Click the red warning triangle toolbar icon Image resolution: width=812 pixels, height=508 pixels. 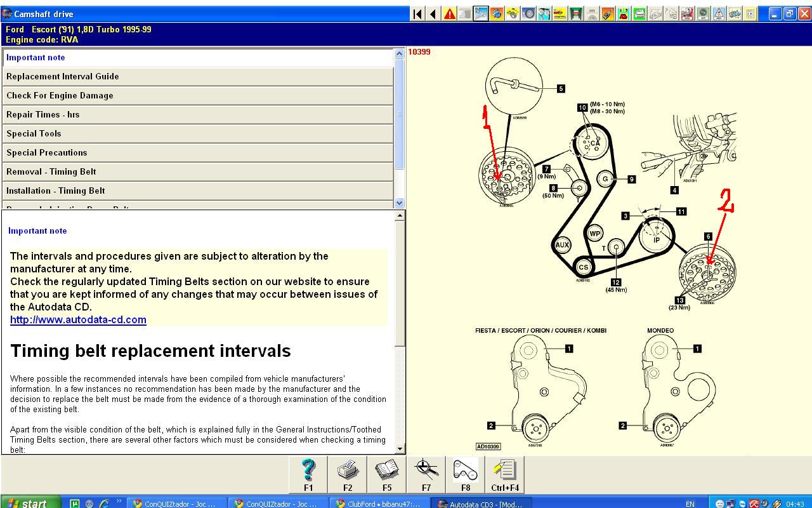pyautogui.click(x=450, y=14)
